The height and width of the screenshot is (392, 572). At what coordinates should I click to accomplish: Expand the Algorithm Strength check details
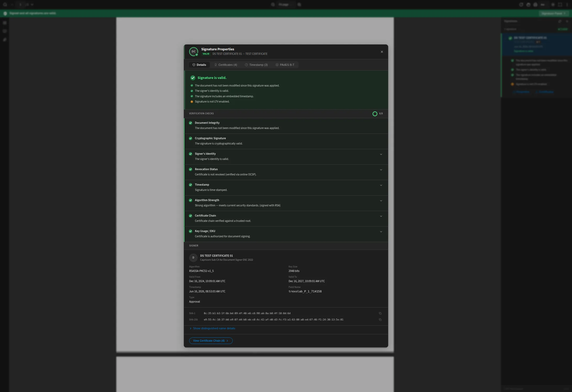381,201
